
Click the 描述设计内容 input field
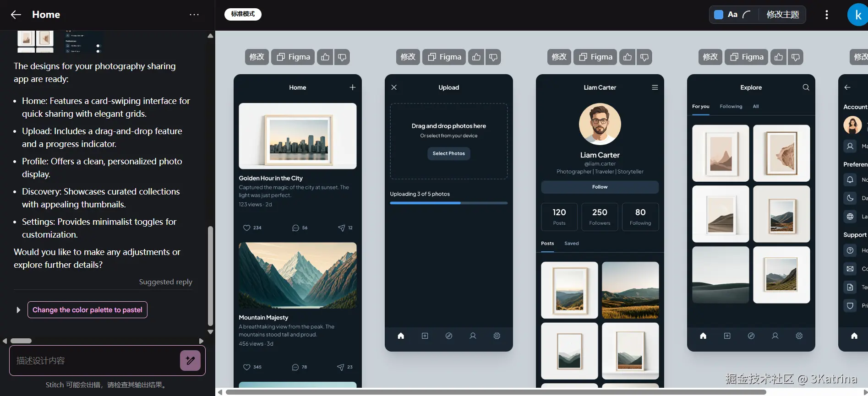pyautogui.click(x=94, y=360)
